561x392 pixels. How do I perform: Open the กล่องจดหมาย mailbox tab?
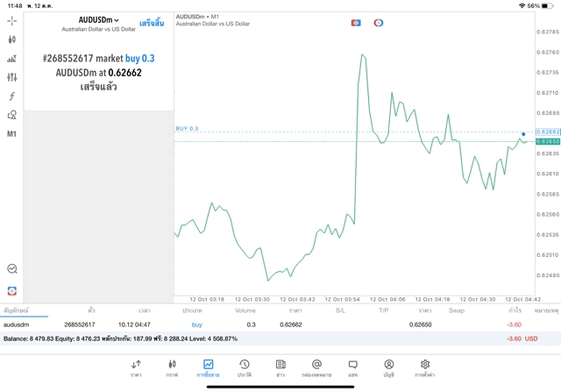(x=316, y=368)
